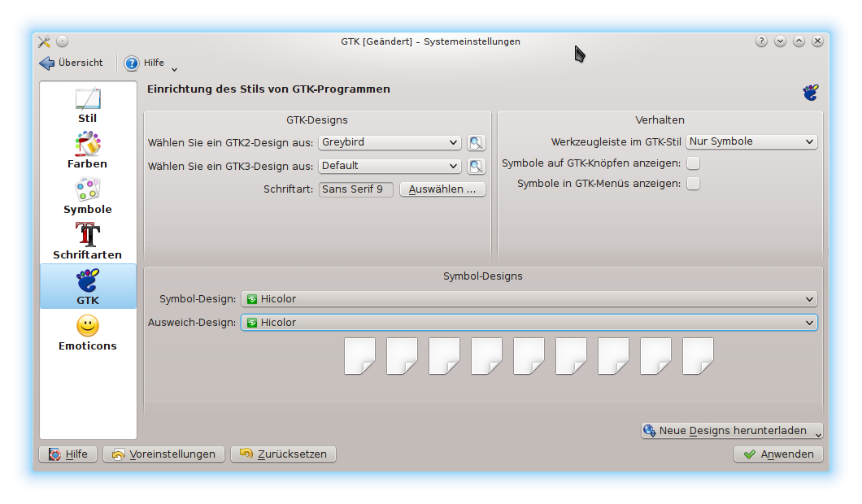Click the tools icon in title bar
The height and width of the screenshot is (504, 862).
[44, 41]
